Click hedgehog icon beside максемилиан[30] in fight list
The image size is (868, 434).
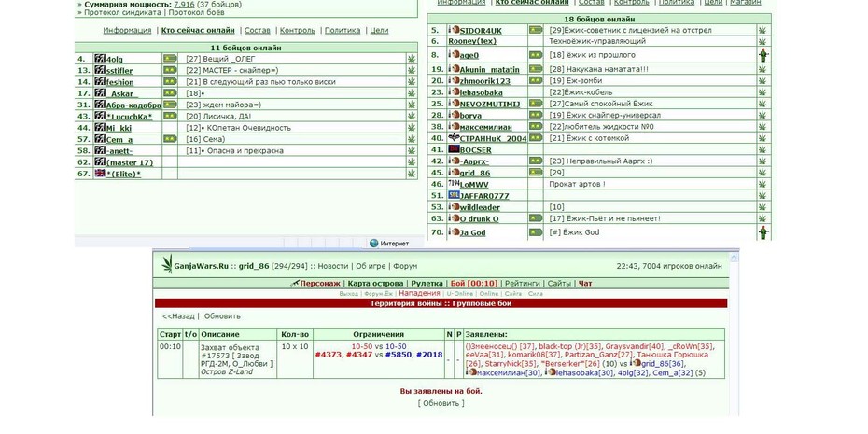[471, 372]
